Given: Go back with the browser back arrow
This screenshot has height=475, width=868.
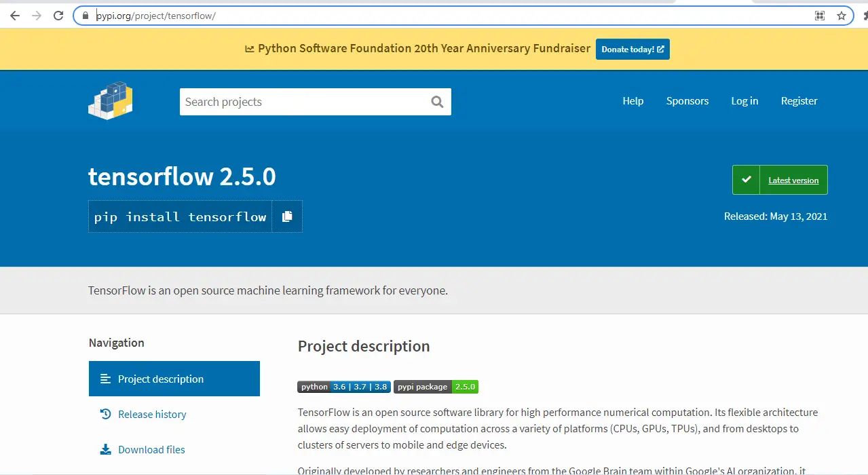Looking at the screenshot, I should coord(14,16).
